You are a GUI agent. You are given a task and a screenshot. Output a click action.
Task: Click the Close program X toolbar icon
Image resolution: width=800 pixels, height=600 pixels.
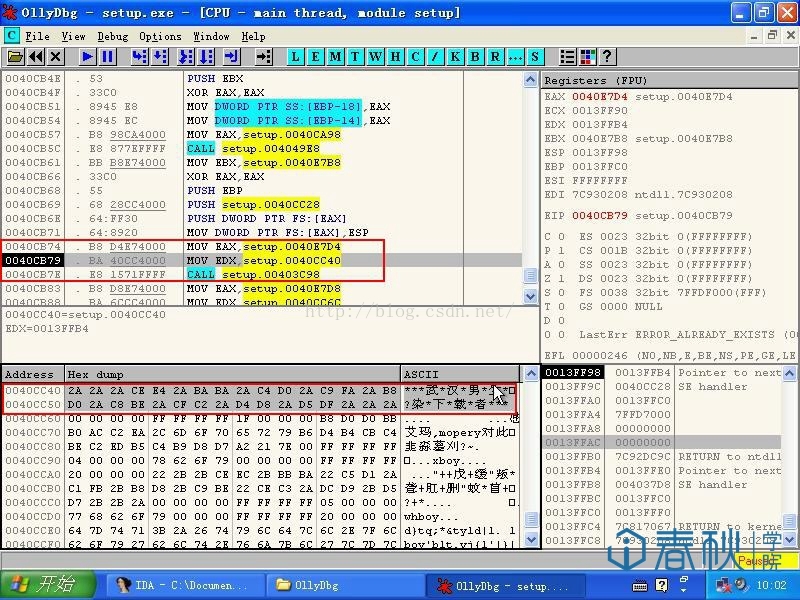click(x=56, y=56)
